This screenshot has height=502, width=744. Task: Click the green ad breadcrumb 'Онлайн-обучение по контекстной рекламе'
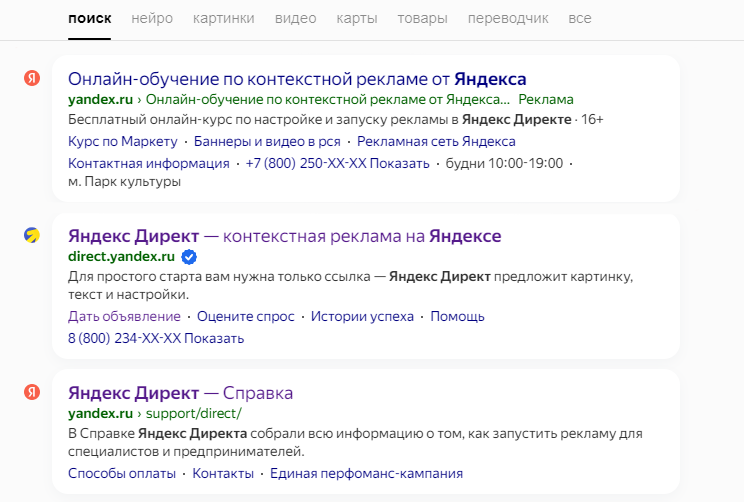[327, 100]
